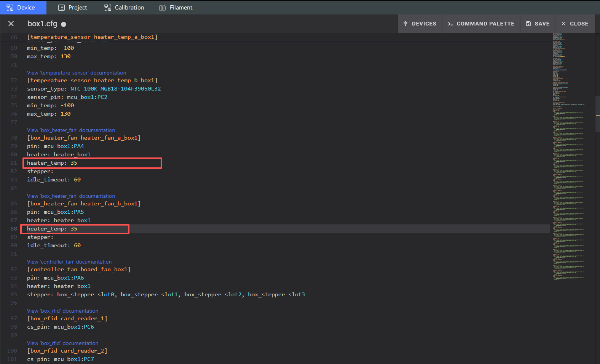Click the Command Palette prompt icon
Screen dimensions: 600x364
450,24
